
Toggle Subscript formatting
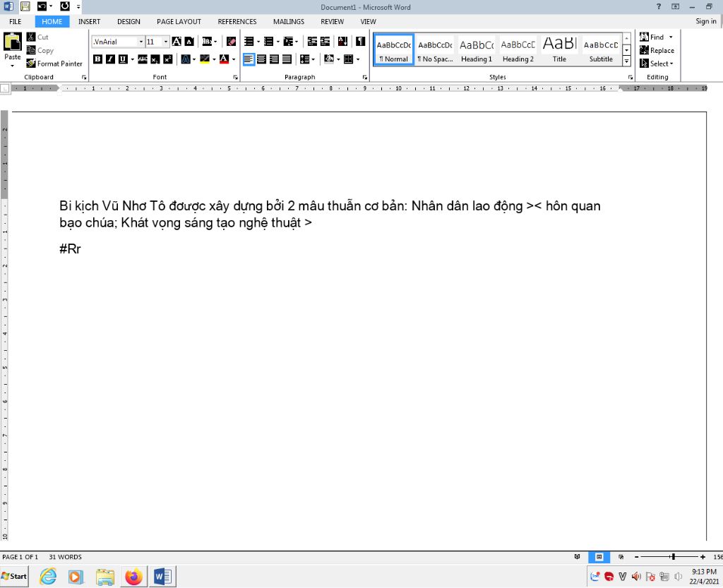click(155, 59)
